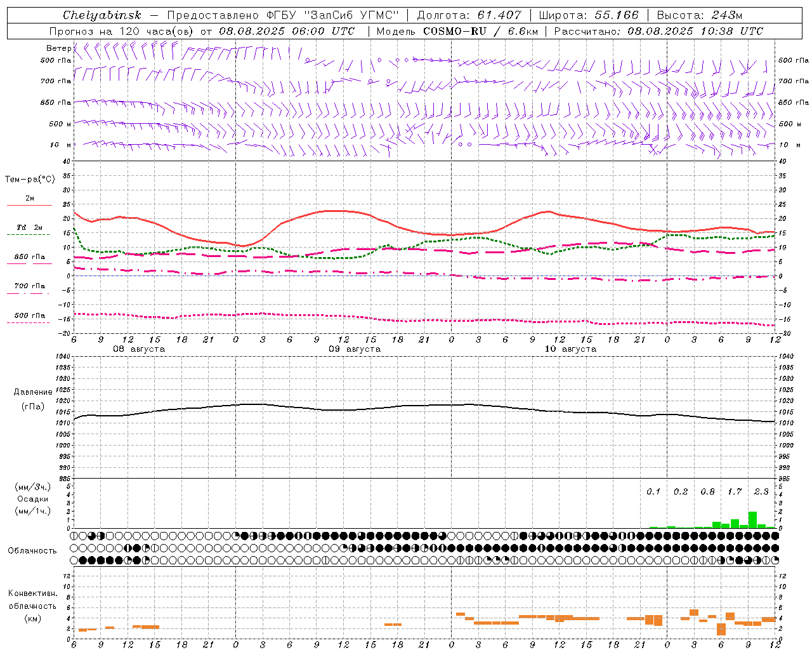This screenshot has width=812, height=650.
Task: Click the "10 м" wind level label on the left
Action: coord(60,145)
